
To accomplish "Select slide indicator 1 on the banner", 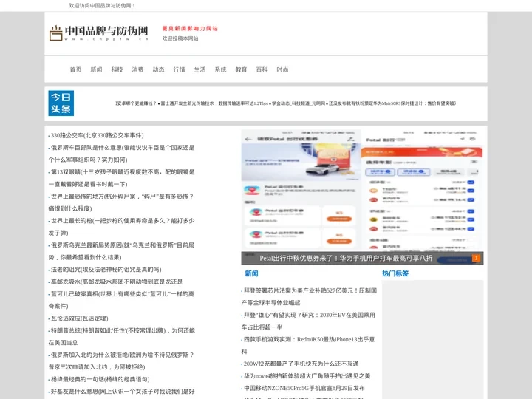I will coord(476,258).
